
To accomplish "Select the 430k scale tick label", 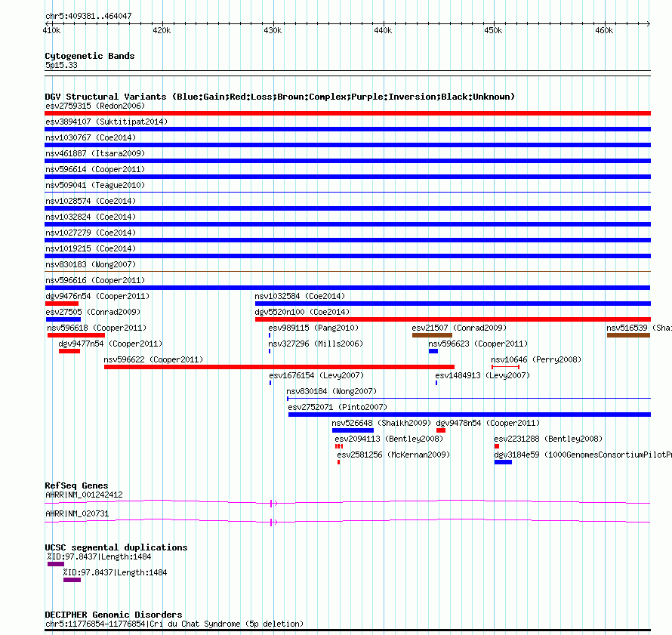I will point(273,30).
